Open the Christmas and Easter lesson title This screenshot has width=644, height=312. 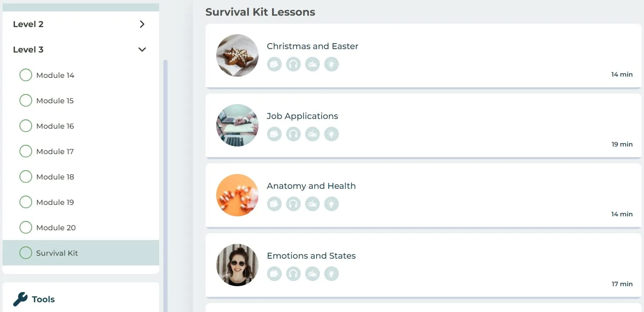coord(312,46)
